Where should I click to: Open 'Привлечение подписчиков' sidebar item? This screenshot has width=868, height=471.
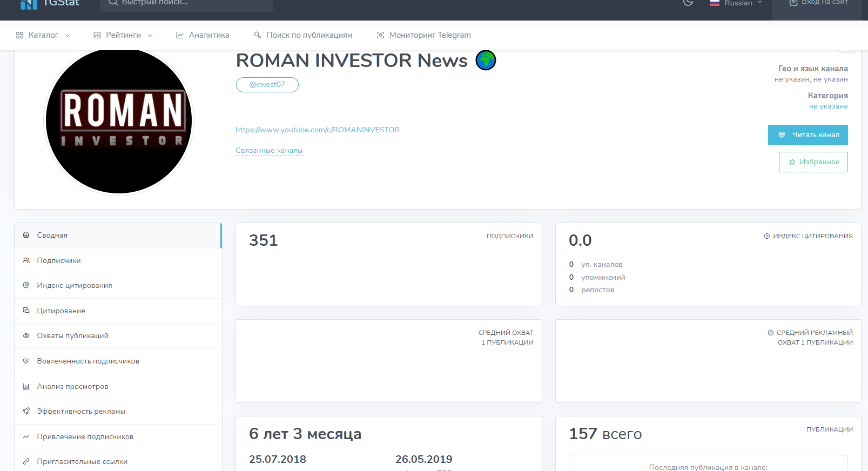tap(118, 437)
